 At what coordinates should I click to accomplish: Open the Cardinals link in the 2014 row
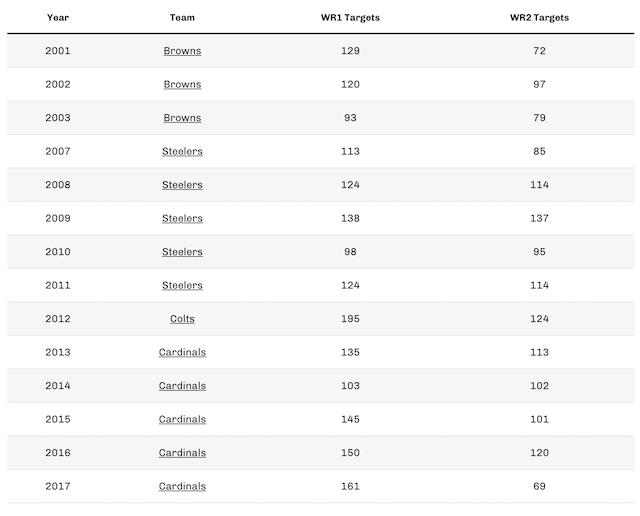click(x=182, y=386)
